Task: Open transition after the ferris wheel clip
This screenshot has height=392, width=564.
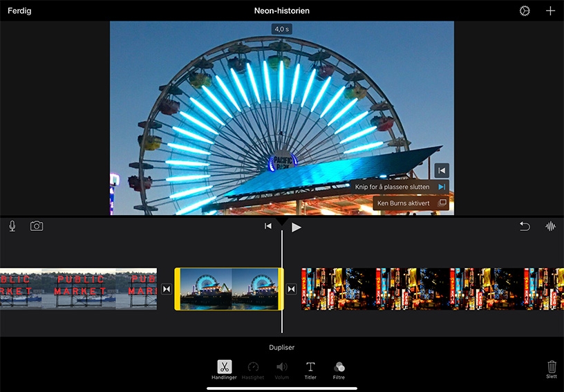Action: [x=292, y=289]
